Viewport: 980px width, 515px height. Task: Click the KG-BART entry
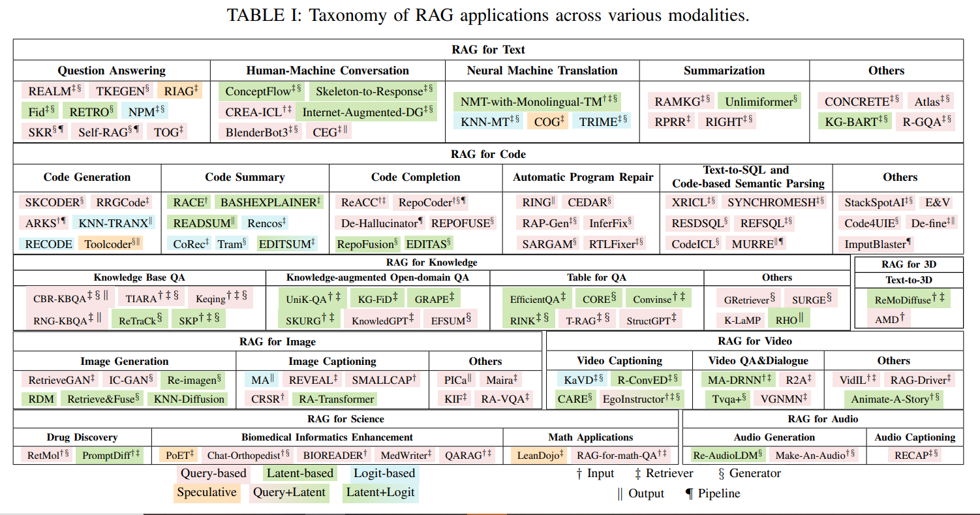pyautogui.click(x=855, y=121)
